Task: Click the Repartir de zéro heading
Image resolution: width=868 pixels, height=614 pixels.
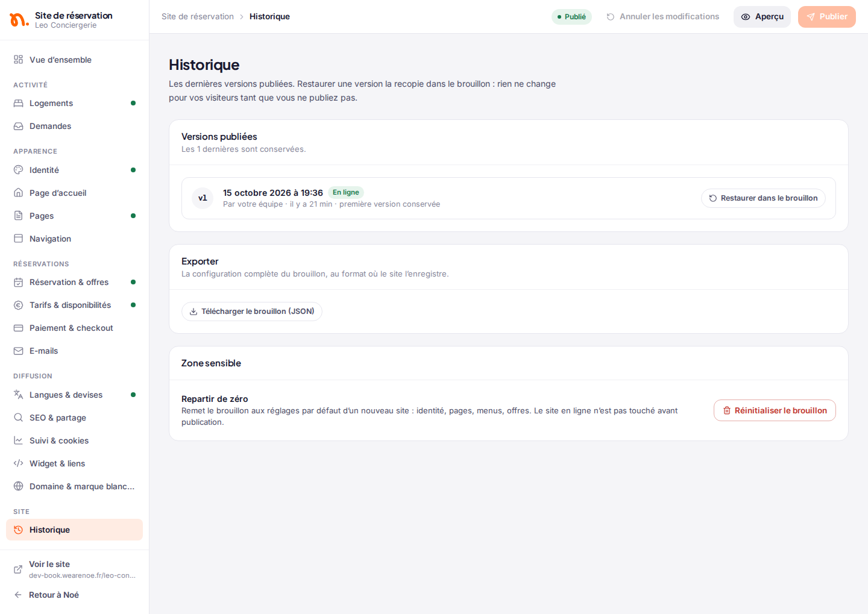Action: tap(215, 399)
